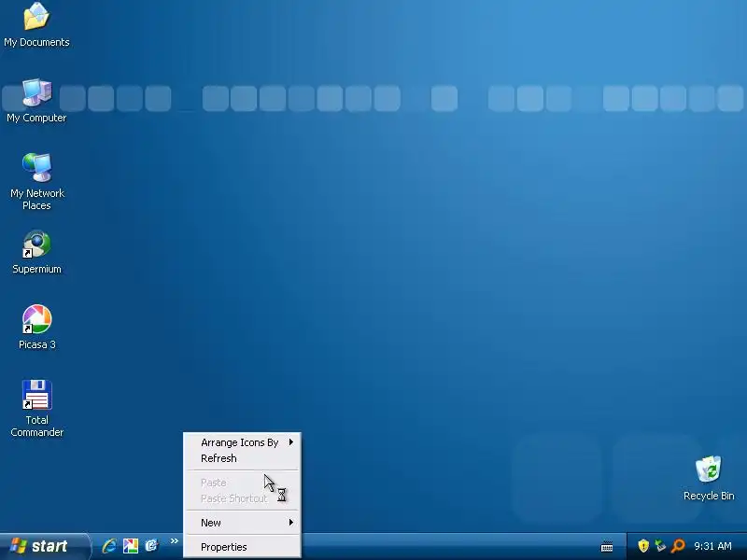Click the third Quick Launch icon
747x560 pixels.
151,545
